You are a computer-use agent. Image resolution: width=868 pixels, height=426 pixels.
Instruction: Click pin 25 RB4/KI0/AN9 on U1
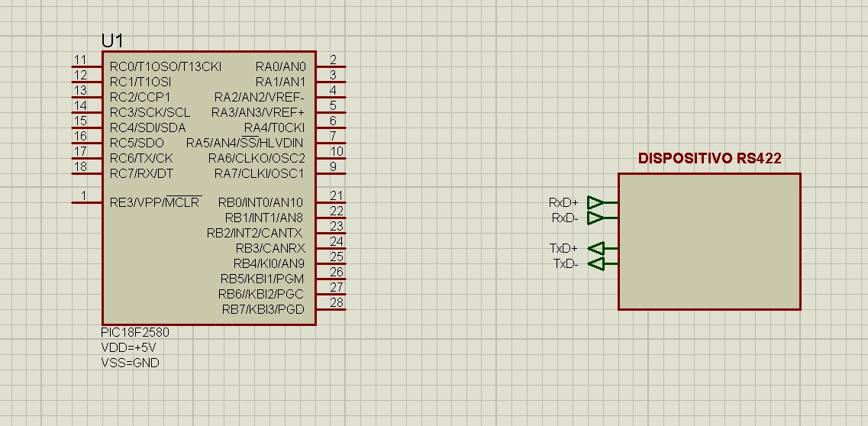coord(331,263)
